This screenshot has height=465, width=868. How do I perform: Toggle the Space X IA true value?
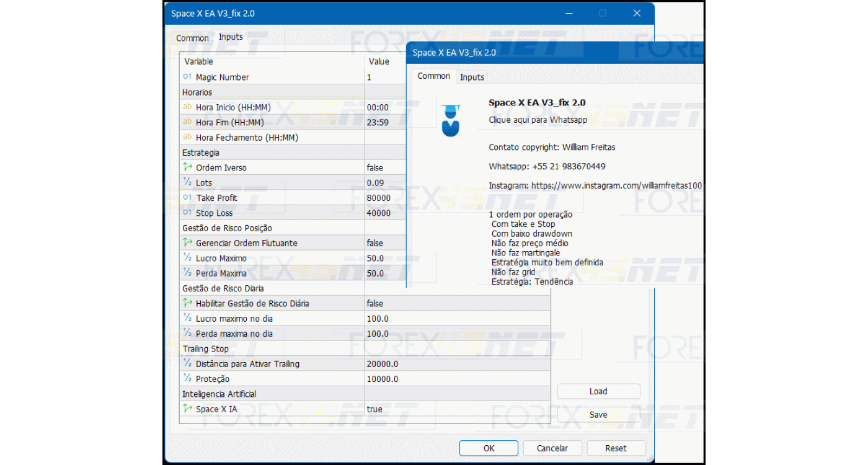(x=384, y=409)
